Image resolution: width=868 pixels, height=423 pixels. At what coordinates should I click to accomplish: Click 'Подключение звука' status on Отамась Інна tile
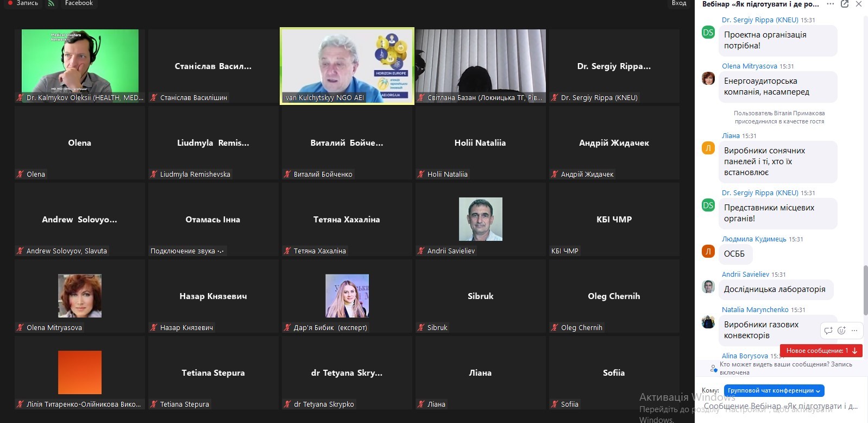click(x=187, y=251)
